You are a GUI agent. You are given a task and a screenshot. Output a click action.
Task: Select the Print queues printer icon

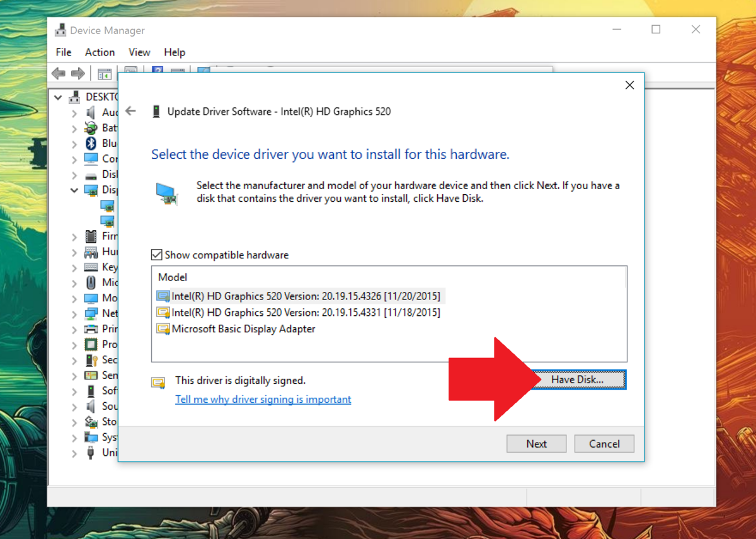point(91,329)
